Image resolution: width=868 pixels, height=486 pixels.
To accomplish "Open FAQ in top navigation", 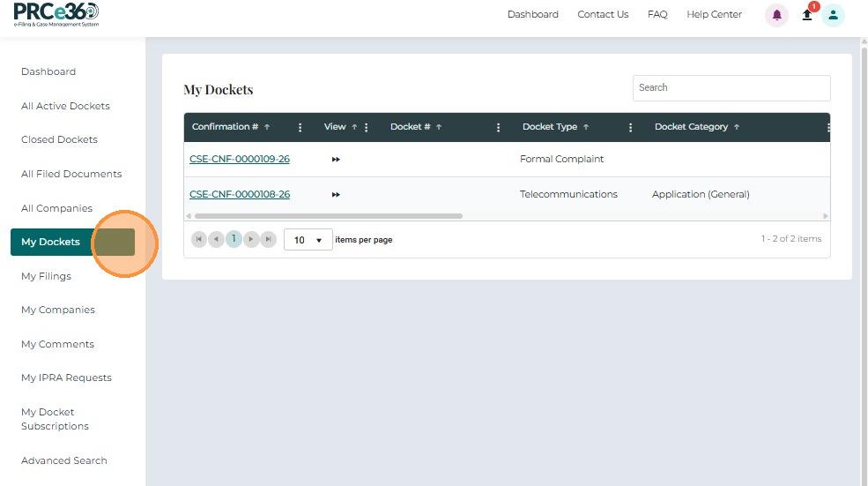I will [x=657, y=14].
